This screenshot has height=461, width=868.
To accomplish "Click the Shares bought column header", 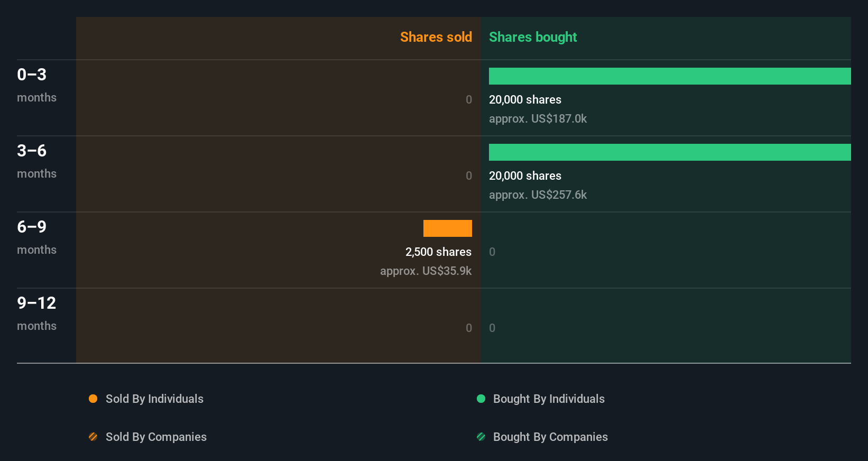I will coord(533,37).
